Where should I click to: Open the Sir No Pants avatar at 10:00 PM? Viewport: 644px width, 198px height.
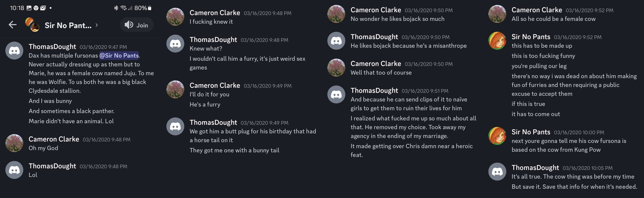[x=497, y=136]
